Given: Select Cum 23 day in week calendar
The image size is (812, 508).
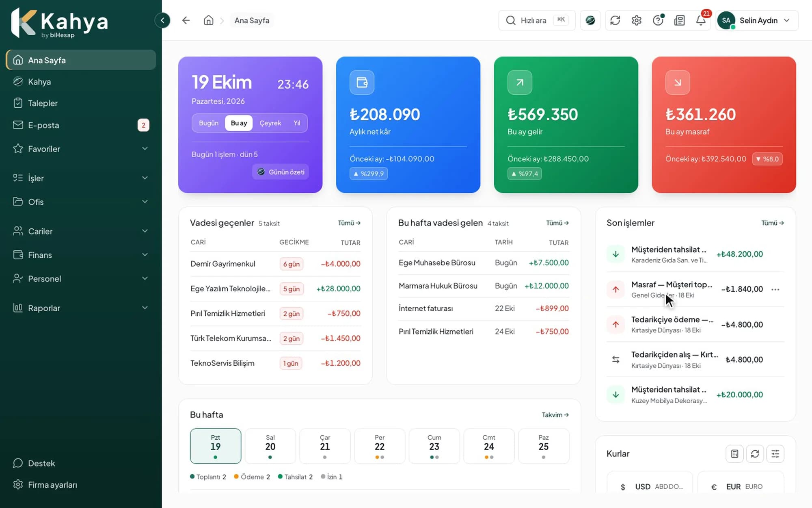Looking at the screenshot, I should point(434,446).
